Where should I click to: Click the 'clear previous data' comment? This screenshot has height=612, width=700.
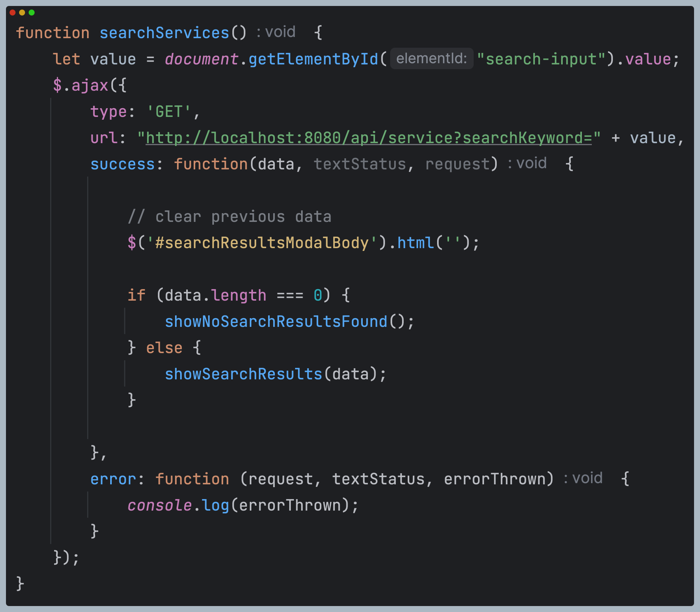point(229,217)
